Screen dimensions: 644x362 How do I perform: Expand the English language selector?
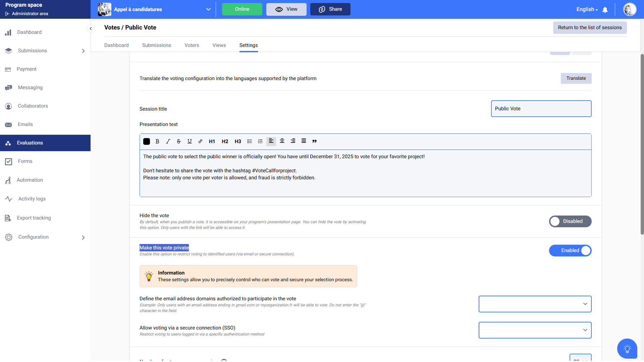[x=587, y=9]
